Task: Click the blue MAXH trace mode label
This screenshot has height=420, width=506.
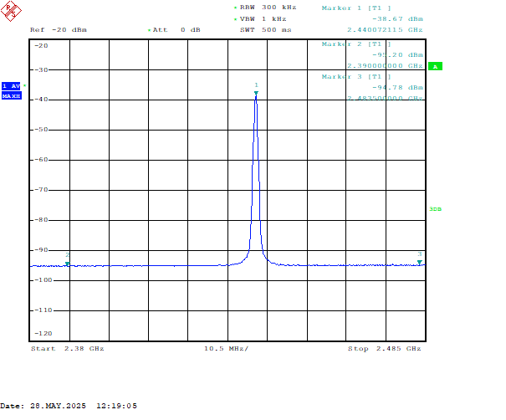Action: point(12,96)
